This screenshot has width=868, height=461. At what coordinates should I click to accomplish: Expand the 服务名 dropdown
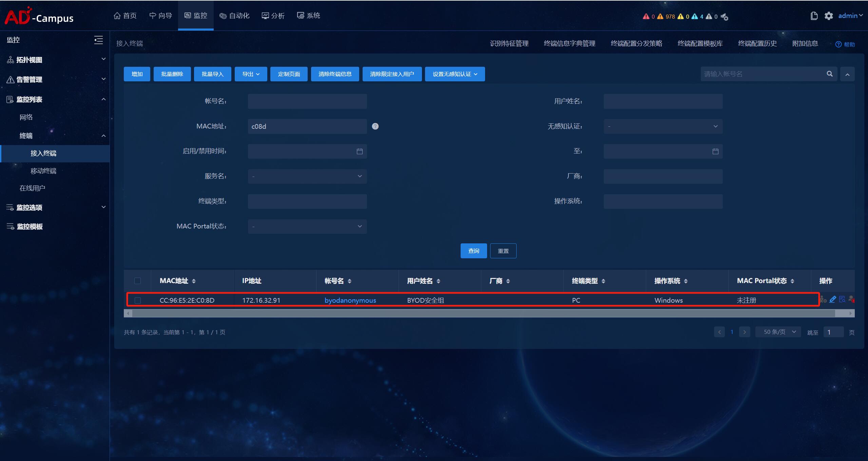point(307,176)
